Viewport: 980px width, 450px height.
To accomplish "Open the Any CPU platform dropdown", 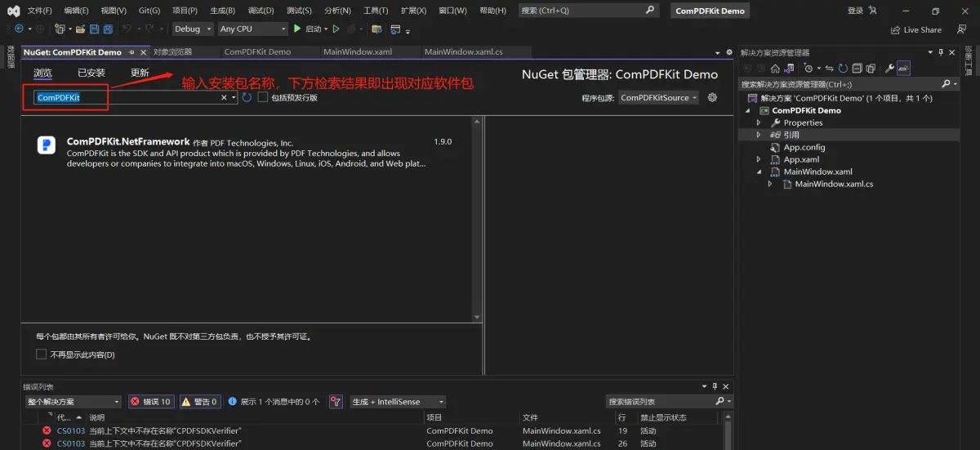I will 252,29.
